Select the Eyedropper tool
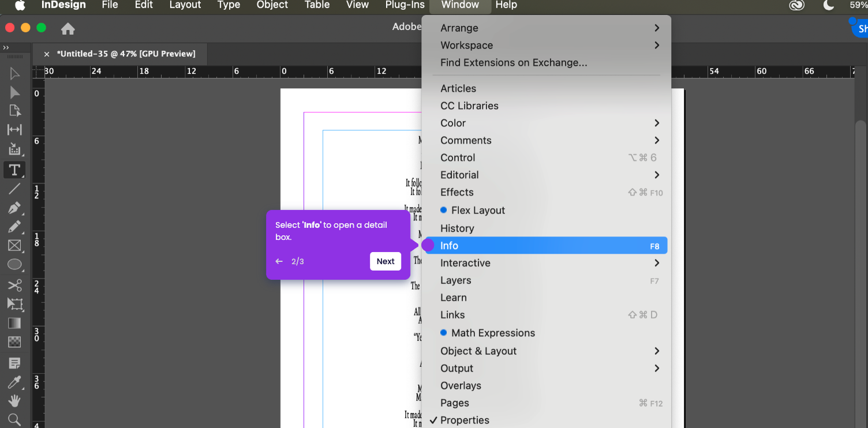This screenshot has height=428, width=868. 14,382
